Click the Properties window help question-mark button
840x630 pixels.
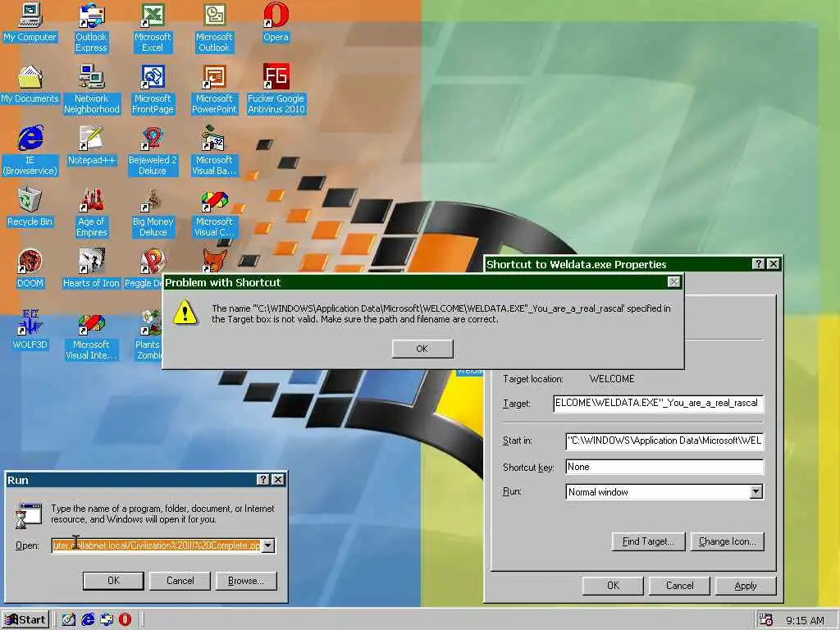(x=758, y=263)
